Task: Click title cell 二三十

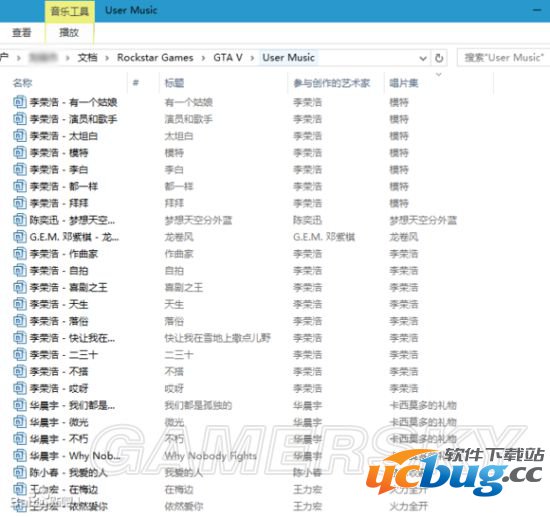Action: click(179, 355)
